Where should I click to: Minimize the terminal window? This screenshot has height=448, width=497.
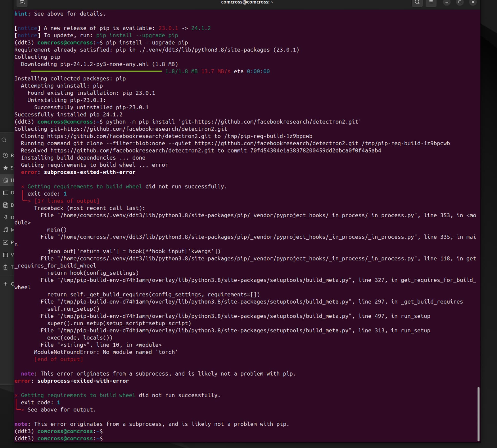coord(447,2)
